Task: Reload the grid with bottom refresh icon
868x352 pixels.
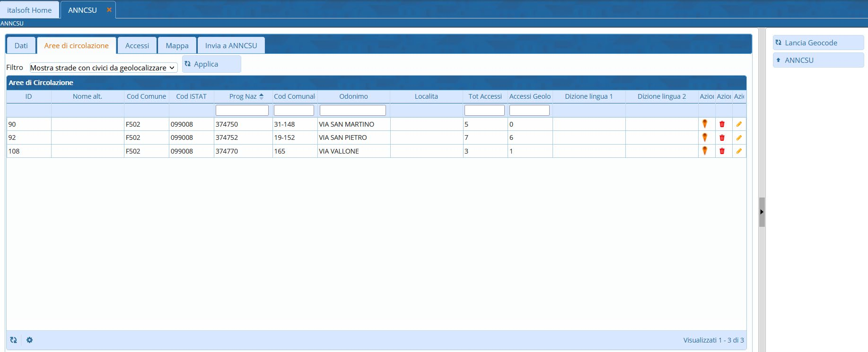Action: (13, 340)
